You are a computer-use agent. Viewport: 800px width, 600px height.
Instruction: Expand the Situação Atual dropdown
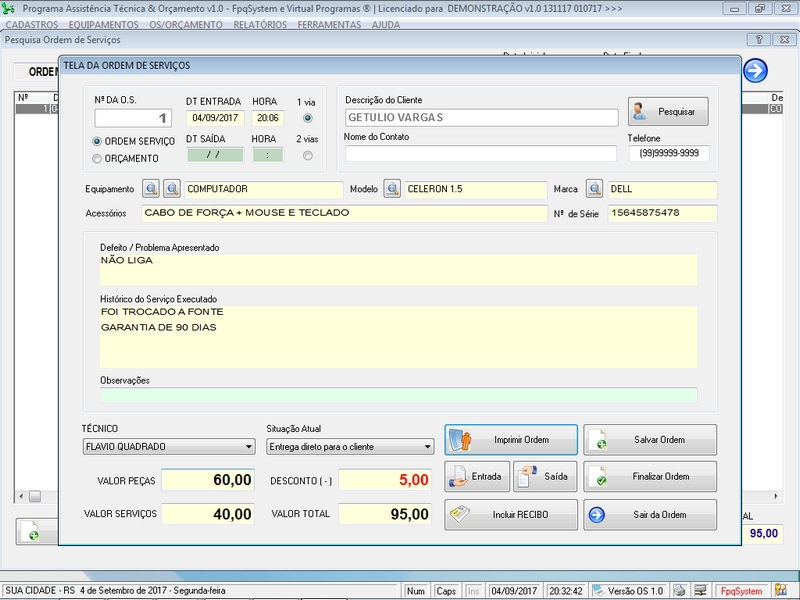(x=428, y=446)
